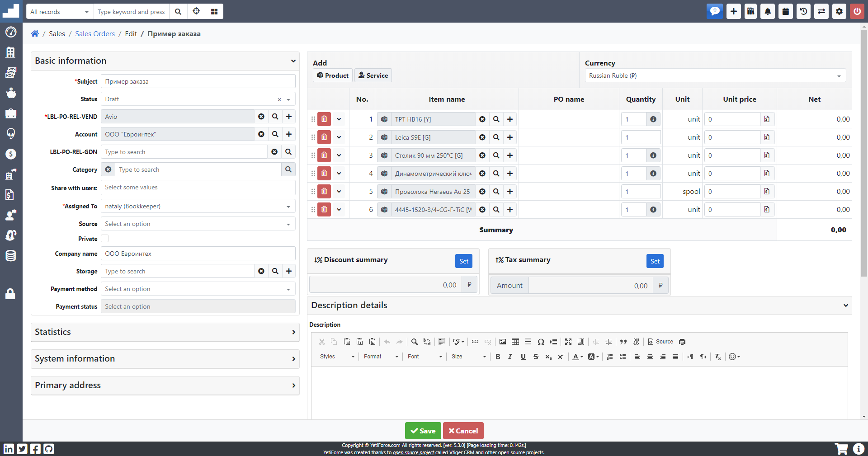Toggle strikethrough formatting
Viewport: 868px width, 456px height.
click(x=536, y=357)
